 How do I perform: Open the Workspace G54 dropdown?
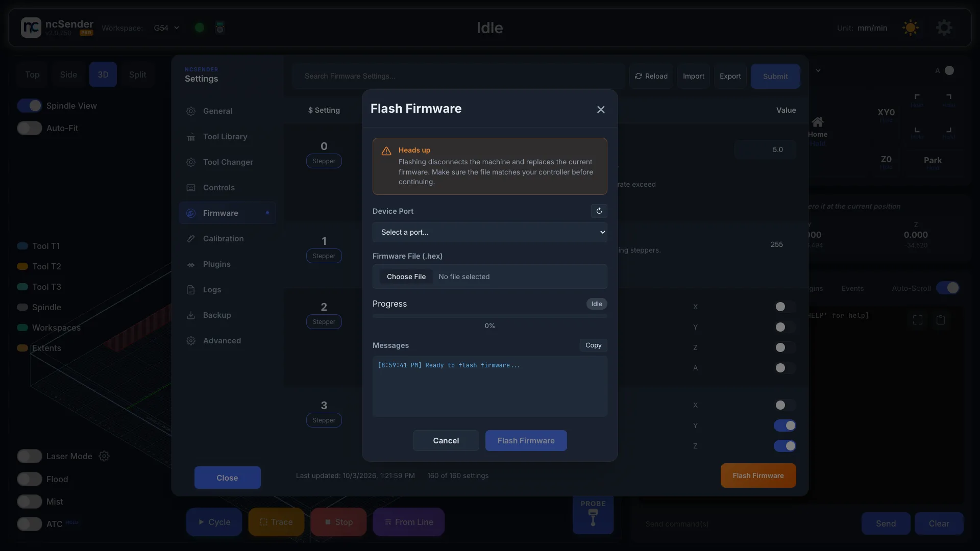coord(166,28)
